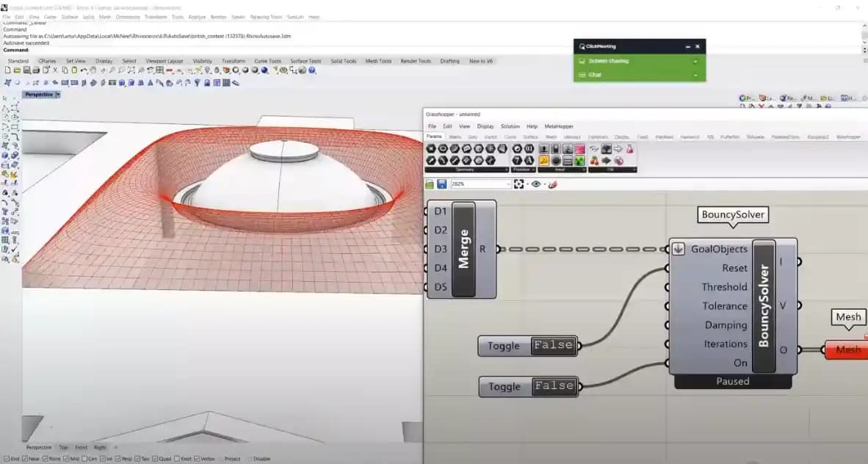Toggle Grasshopper preview eye icon
This screenshot has width=868, height=464.
(536, 184)
